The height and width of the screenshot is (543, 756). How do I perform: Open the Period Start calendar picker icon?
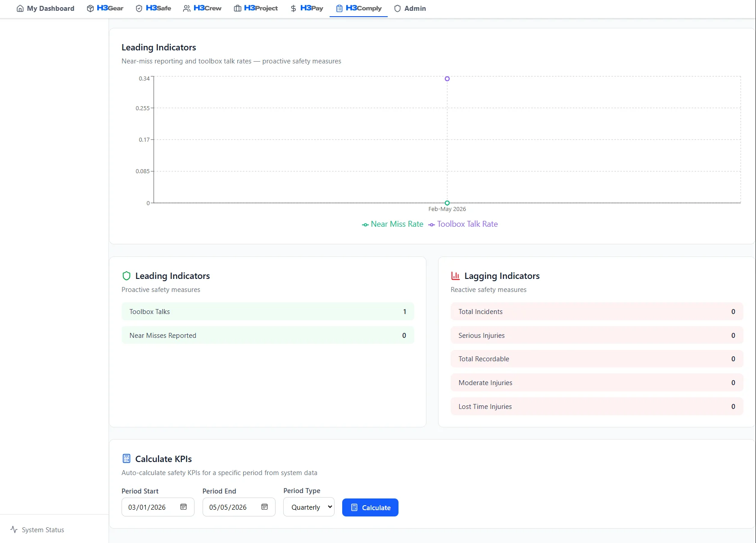(184, 507)
